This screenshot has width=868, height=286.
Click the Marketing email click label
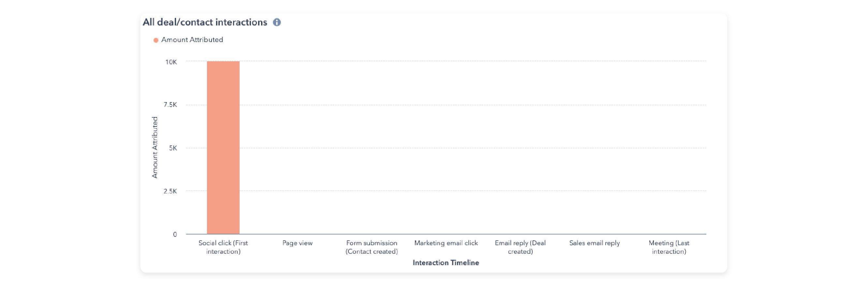point(446,243)
